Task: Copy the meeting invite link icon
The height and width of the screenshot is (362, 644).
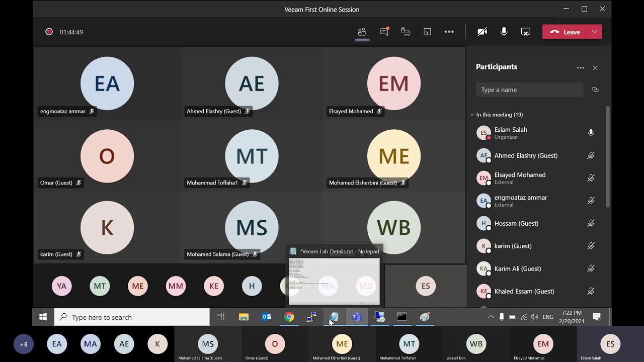Action: (x=595, y=90)
